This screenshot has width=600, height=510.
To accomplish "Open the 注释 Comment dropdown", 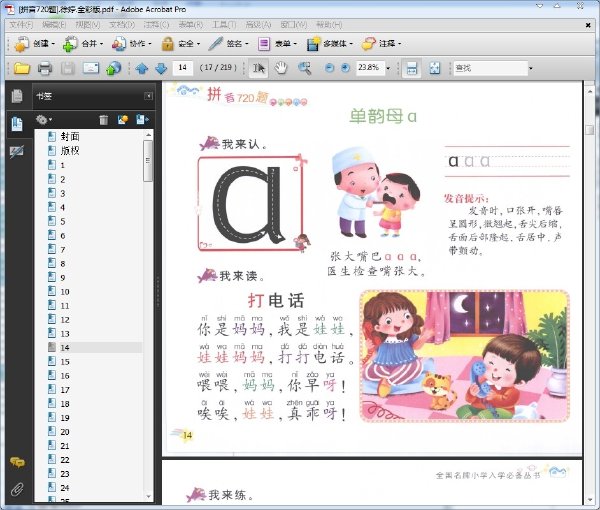I will [x=382, y=44].
